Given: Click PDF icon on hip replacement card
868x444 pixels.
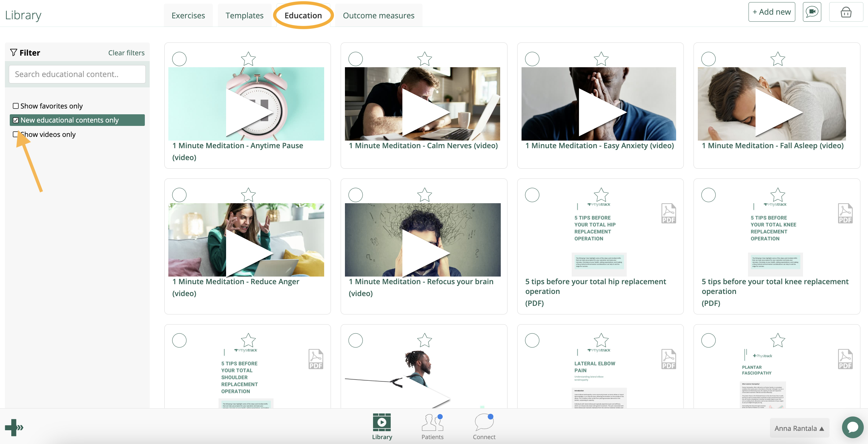Looking at the screenshot, I should click(668, 213).
